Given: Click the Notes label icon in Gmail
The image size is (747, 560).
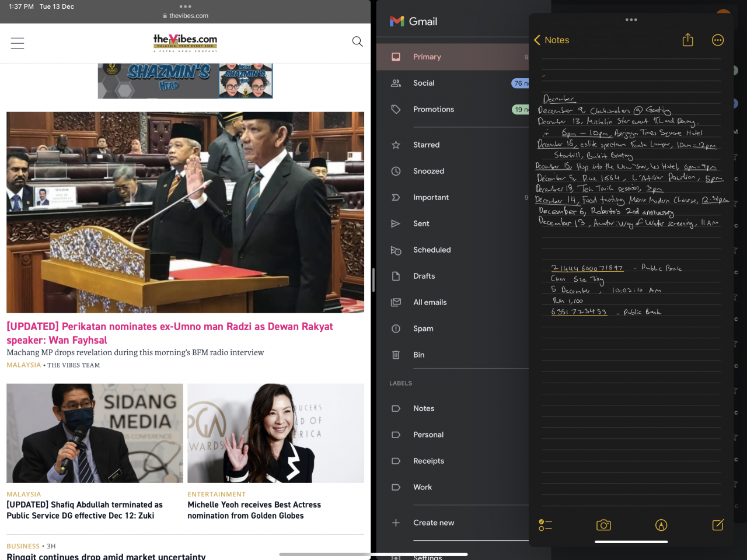Looking at the screenshot, I should pos(396,408).
